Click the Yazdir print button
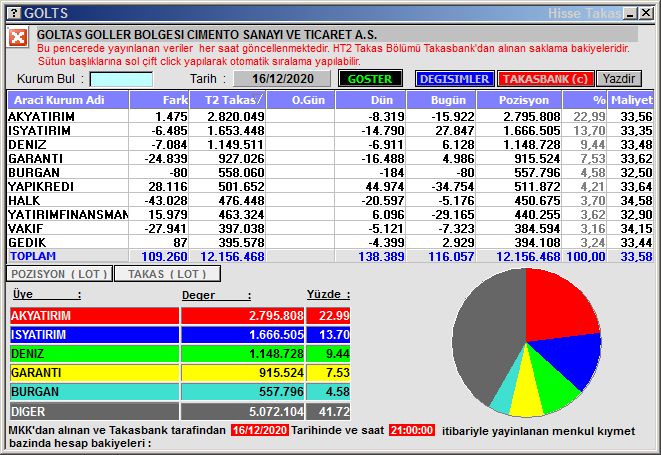Image resolution: width=661 pixels, height=455 pixels. 619,79
